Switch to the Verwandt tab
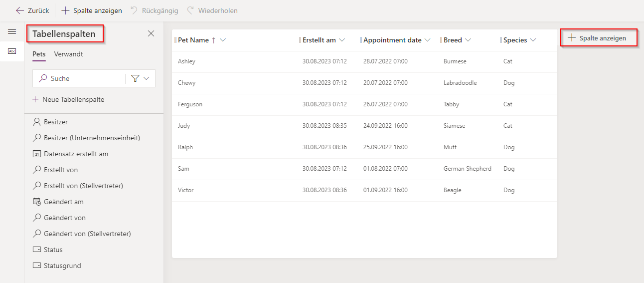 (x=68, y=54)
